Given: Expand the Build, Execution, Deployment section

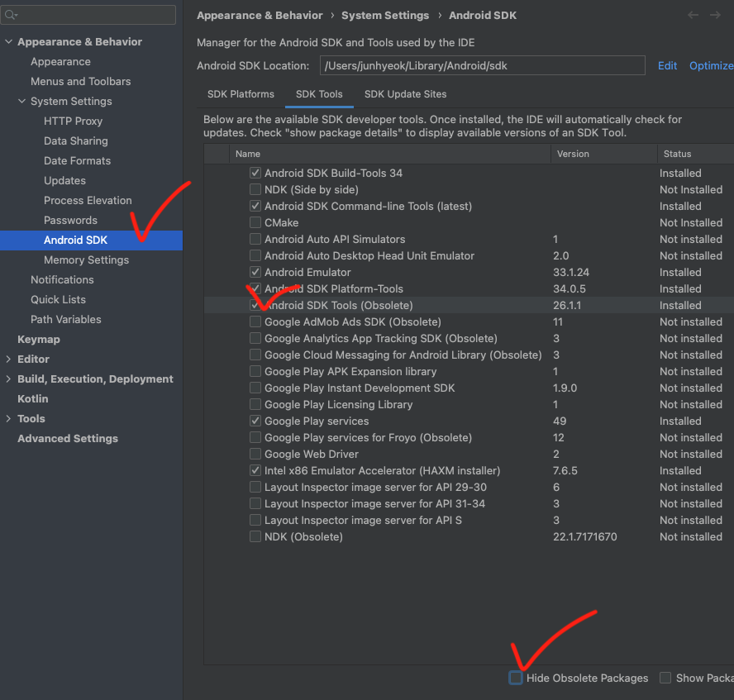Looking at the screenshot, I should point(8,379).
